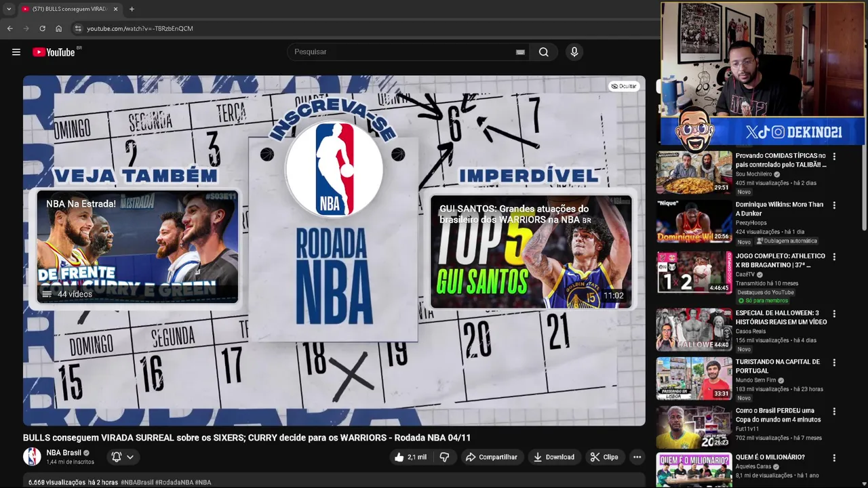
Task: Open Como o Brasil PERDEU video thumbnail
Action: pos(694,427)
